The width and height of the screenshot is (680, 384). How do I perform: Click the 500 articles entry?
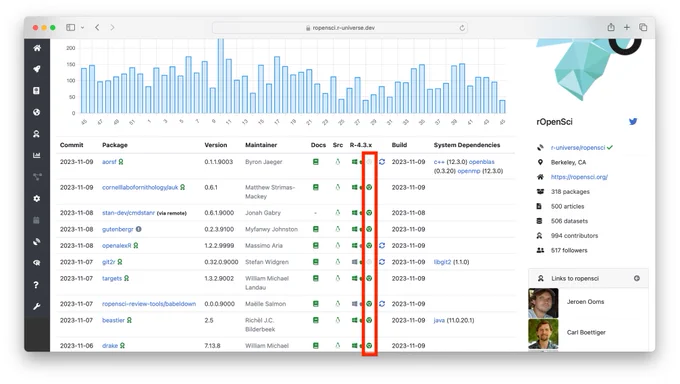(x=567, y=207)
